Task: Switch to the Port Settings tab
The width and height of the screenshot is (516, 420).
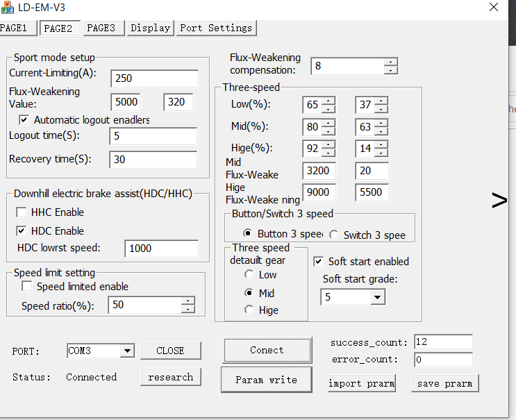Action: click(x=216, y=28)
